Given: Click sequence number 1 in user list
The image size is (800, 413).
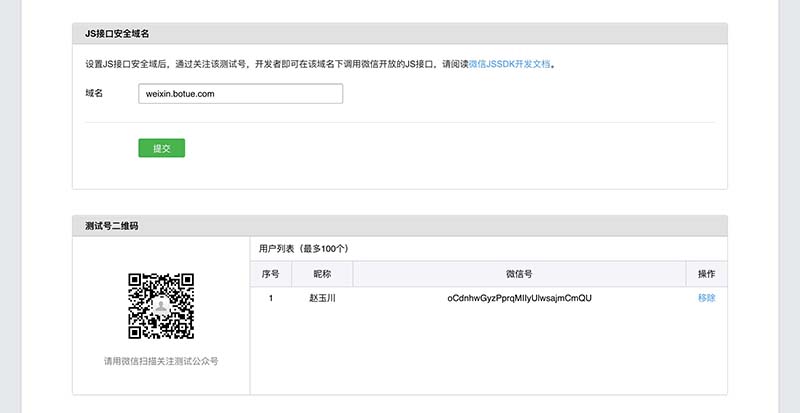Looking at the screenshot, I should coord(270,298).
